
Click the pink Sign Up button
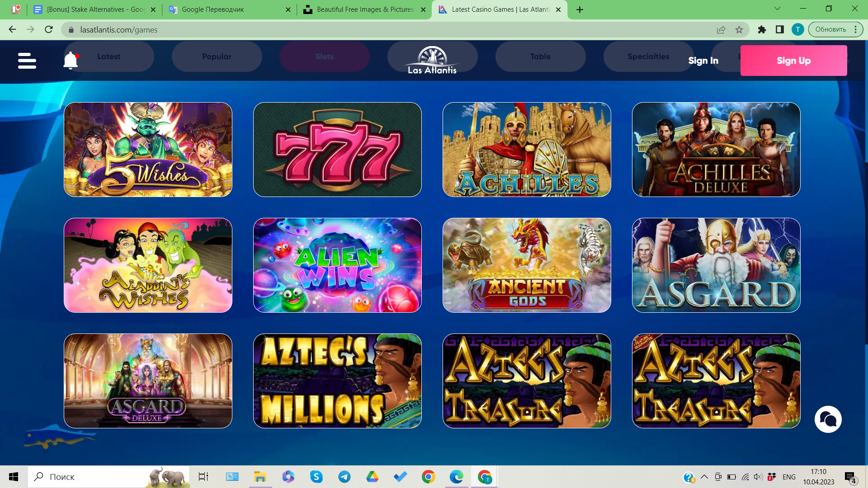click(793, 61)
